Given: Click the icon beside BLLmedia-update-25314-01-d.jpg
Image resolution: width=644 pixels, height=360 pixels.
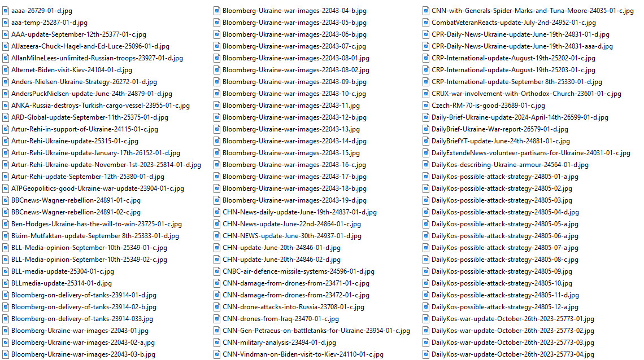Looking at the screenshot, I should (x=6, y=283).
